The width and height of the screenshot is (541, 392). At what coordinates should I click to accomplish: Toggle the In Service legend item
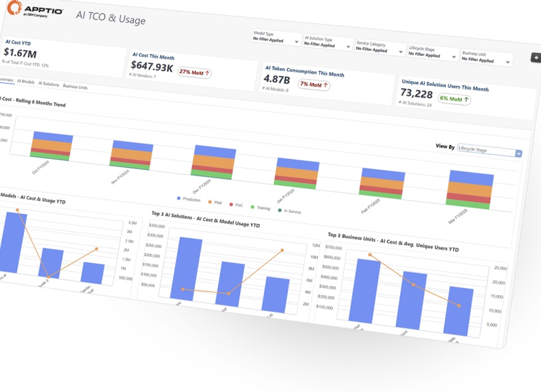click(x=289, y=211)
